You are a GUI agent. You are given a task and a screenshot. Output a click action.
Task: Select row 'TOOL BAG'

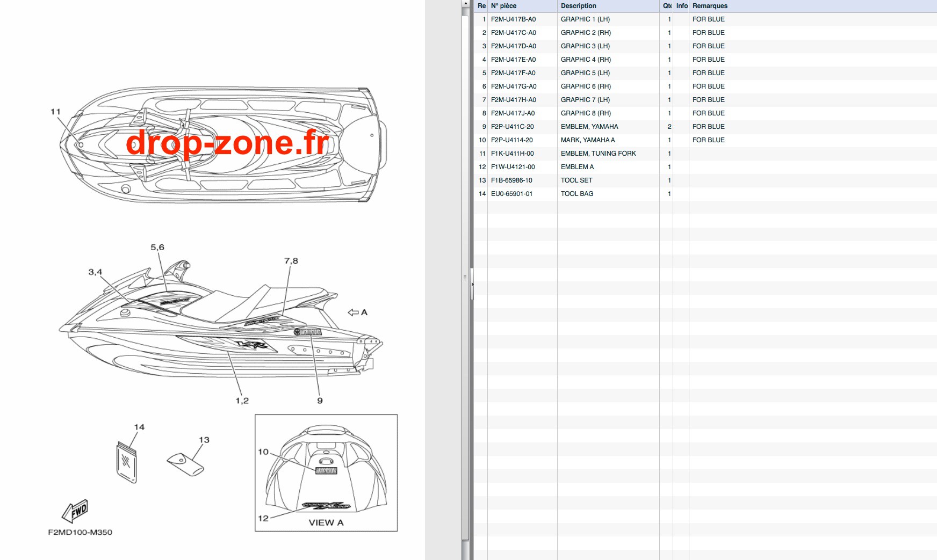(x=705, y=194)
